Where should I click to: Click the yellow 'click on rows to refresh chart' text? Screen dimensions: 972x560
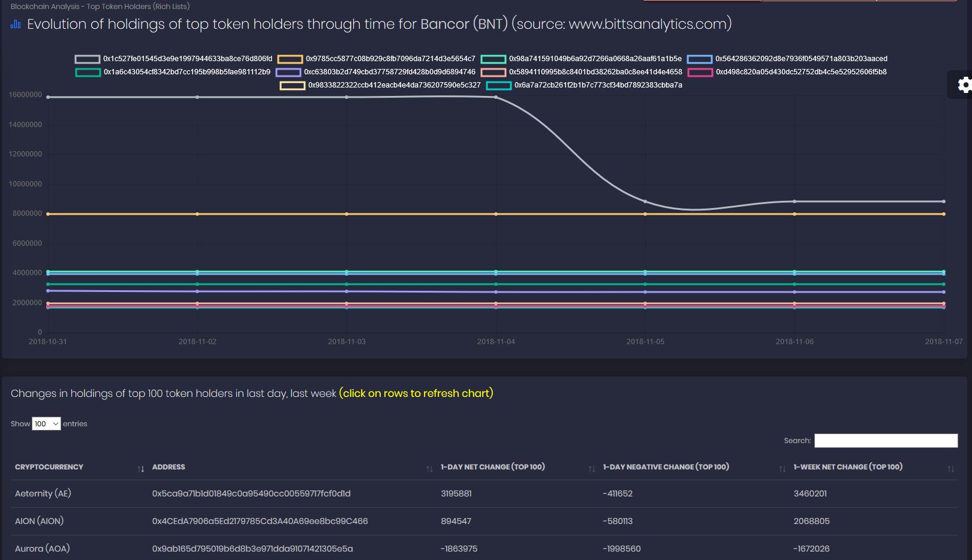(x=416, y=393)
